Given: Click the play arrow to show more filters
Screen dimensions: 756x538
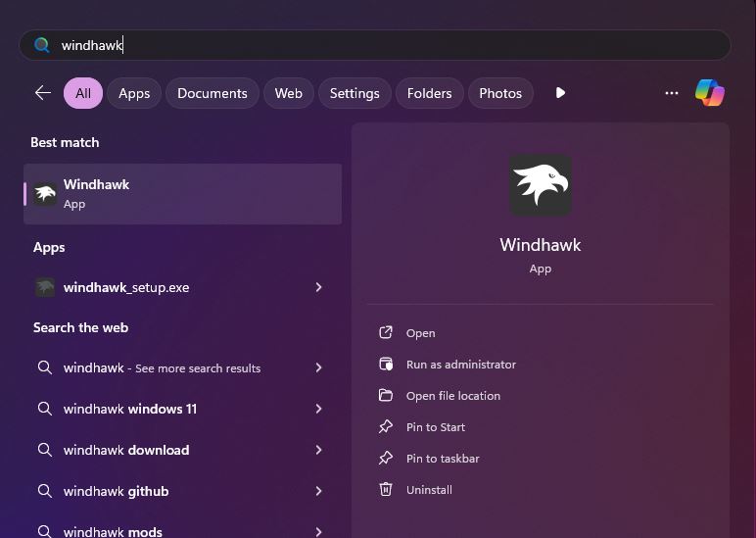Looking at the screenshot, I should 560,93.
